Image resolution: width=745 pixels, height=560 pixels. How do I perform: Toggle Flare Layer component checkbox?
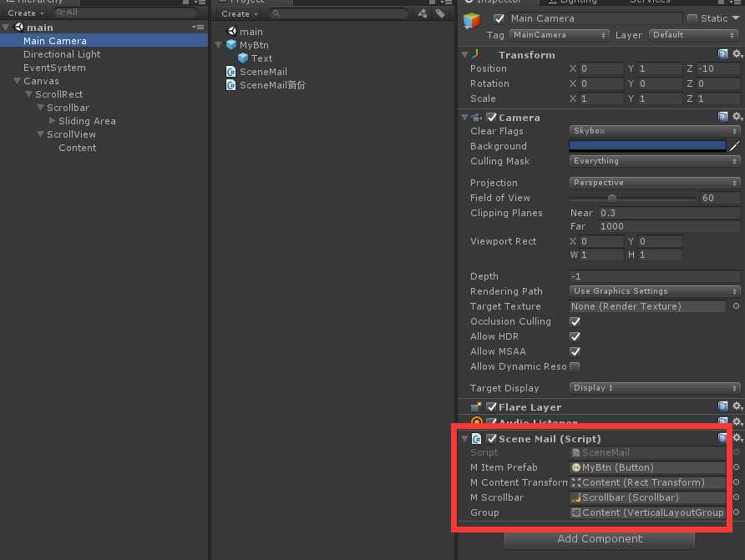[492, 406]
